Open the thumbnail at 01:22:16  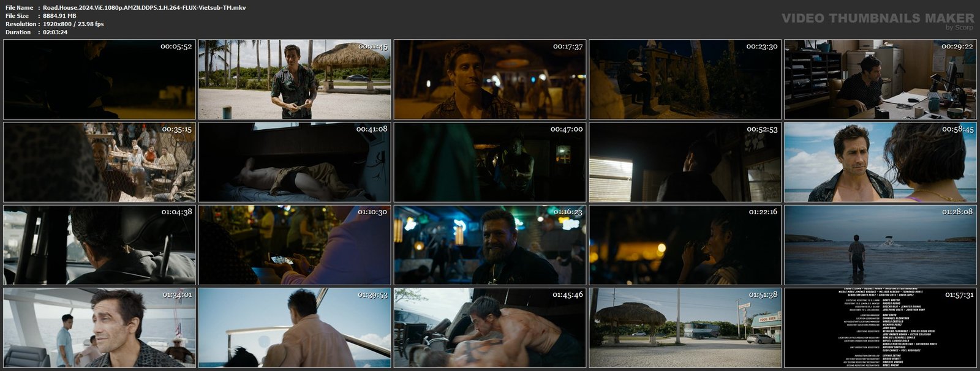685,245
